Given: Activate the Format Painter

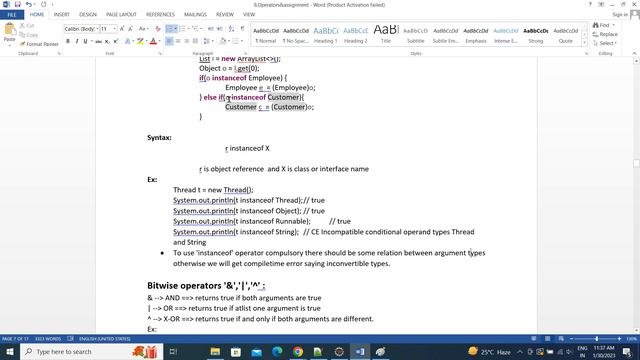Looking at the screenshot, I should tap(39, 44).
